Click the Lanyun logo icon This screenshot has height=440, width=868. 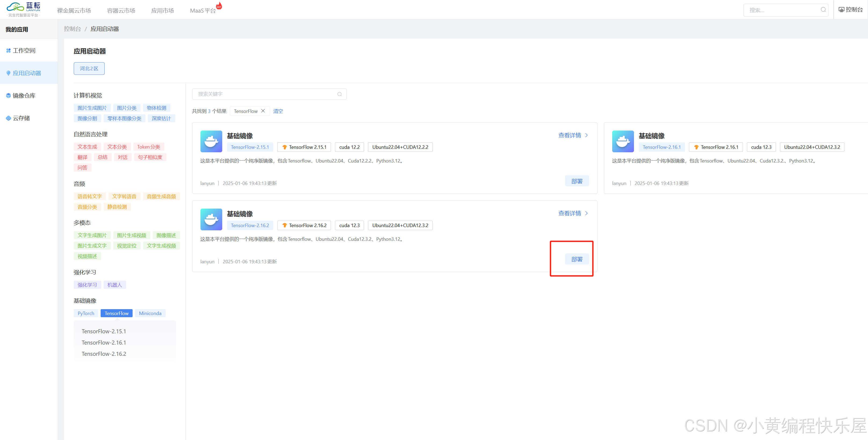(x=16, y=7)
